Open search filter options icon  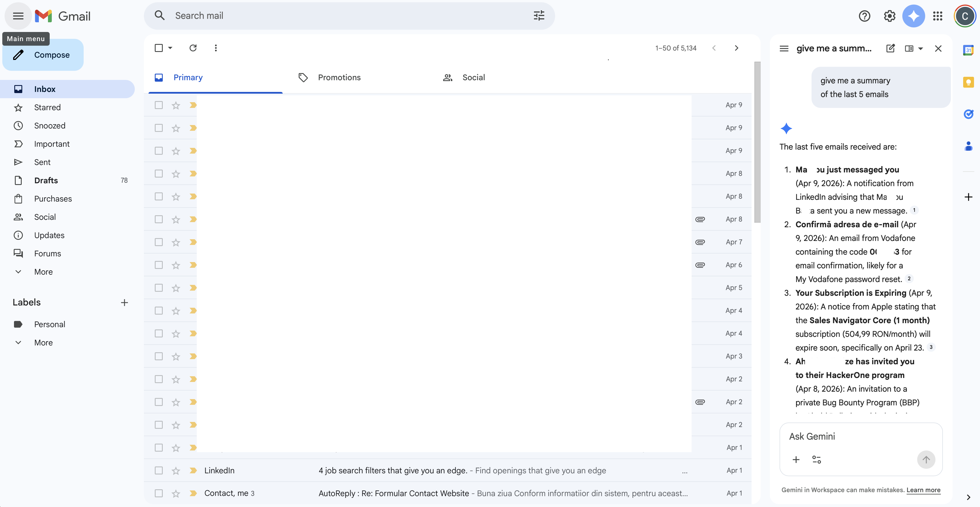pos(539,16)
